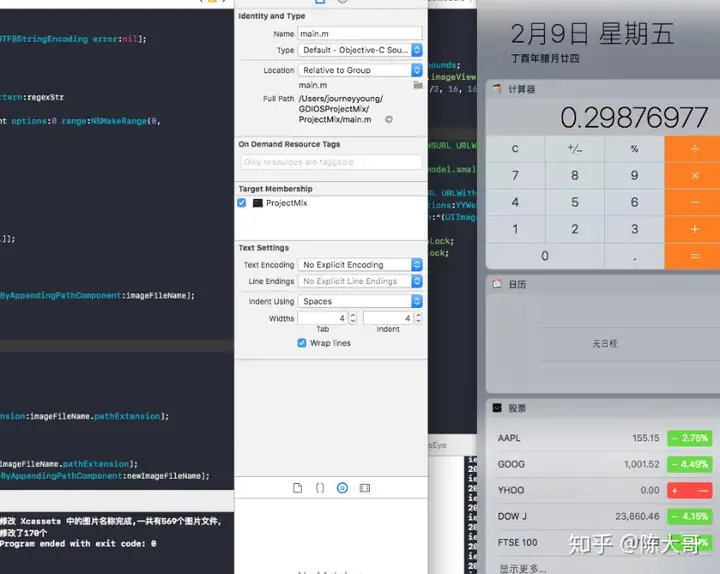Viewport: 720px width, 574px height.
Task: Toggle GOOG percentage change badge
Action: 690,464
